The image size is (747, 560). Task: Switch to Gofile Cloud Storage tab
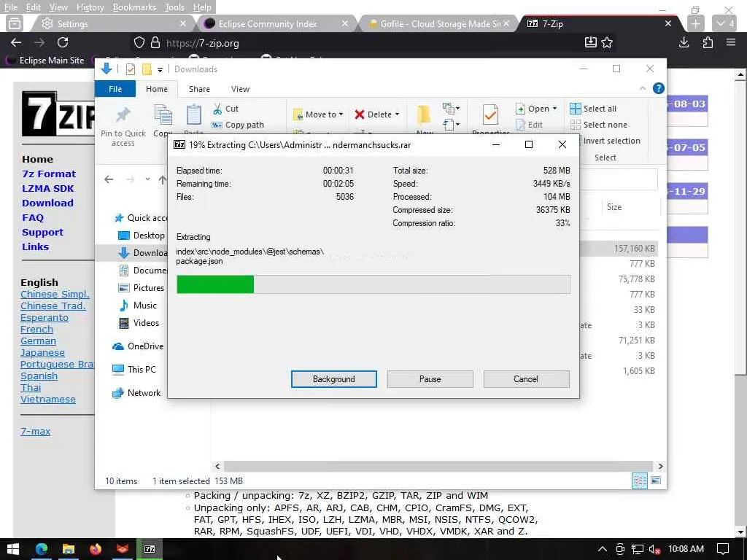click(438, 23)
